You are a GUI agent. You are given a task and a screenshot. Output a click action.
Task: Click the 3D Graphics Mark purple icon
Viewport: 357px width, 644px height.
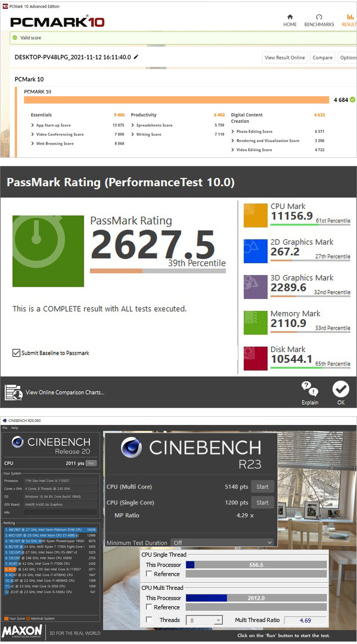pos(256,287)
